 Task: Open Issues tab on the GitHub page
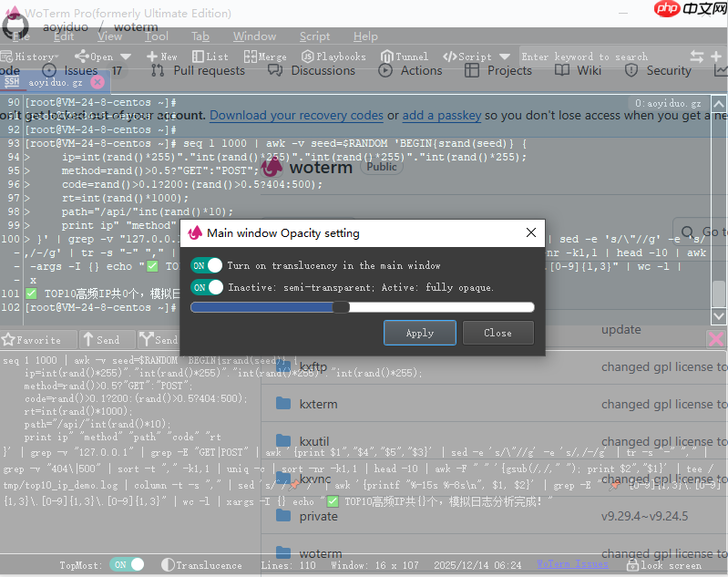(x=81, y=70)
